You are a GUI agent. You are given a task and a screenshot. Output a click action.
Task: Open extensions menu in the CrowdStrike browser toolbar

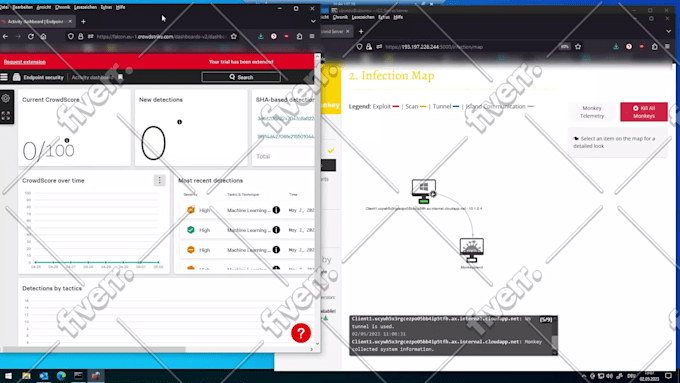tap(299, 36)
